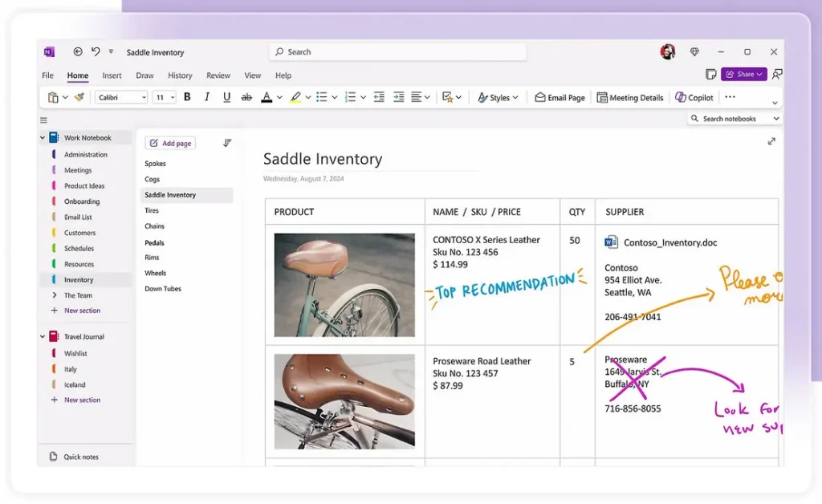Viewport: 822px width, 504px height.
Task: Expand the page to full view
Action: (771, 141)
